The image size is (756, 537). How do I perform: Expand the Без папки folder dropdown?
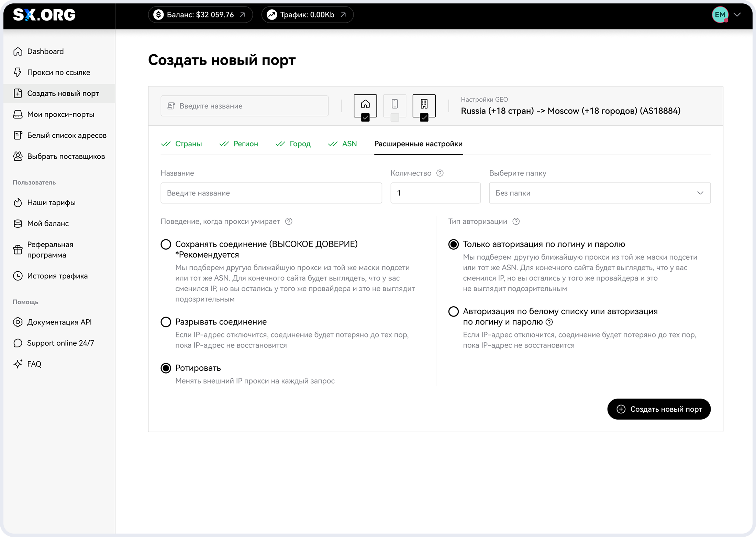pyautogui.click(x=600, y=193)
